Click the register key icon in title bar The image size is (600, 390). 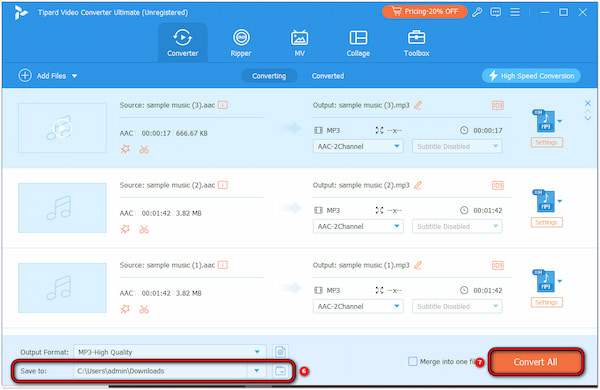coord(477,12)
